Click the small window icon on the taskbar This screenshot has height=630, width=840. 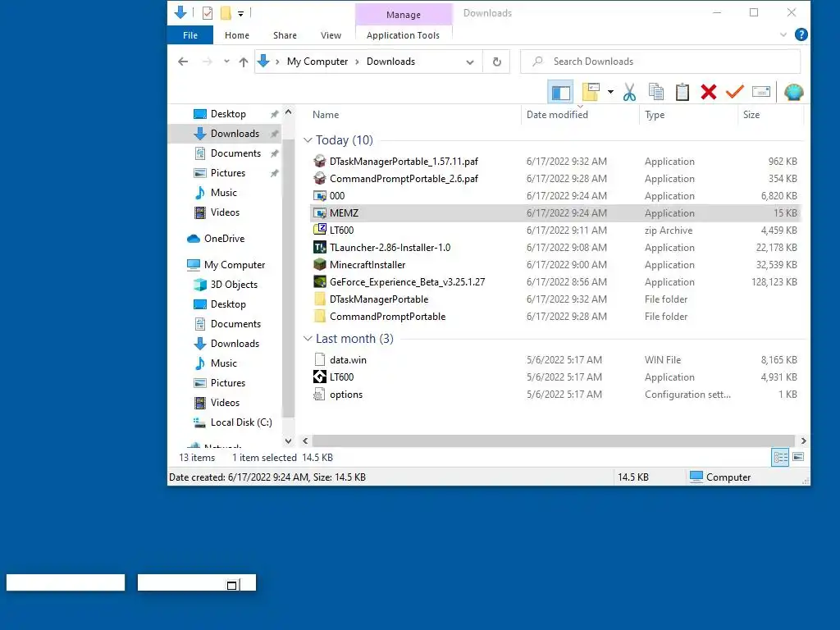pyautogui.click(x=231, y=586)
